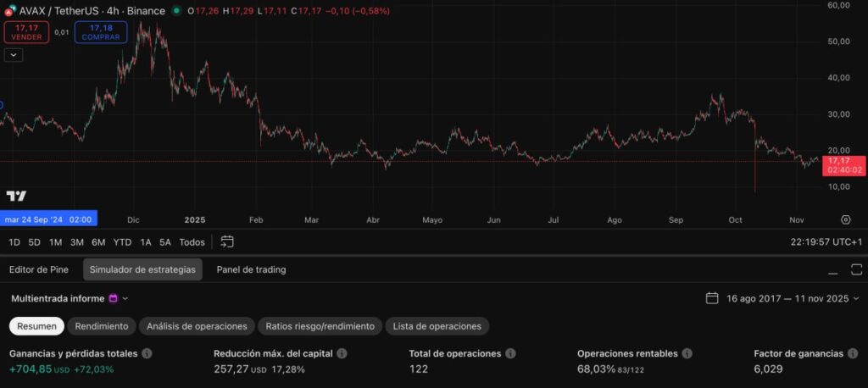Open the backtest date range selector
Viewport: 868px width, 388px height.
point(782,298)
